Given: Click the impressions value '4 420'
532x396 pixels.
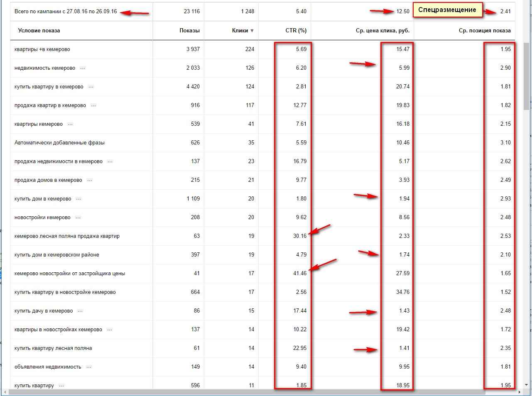Looking at the screenshot, I should pos(193,87).
